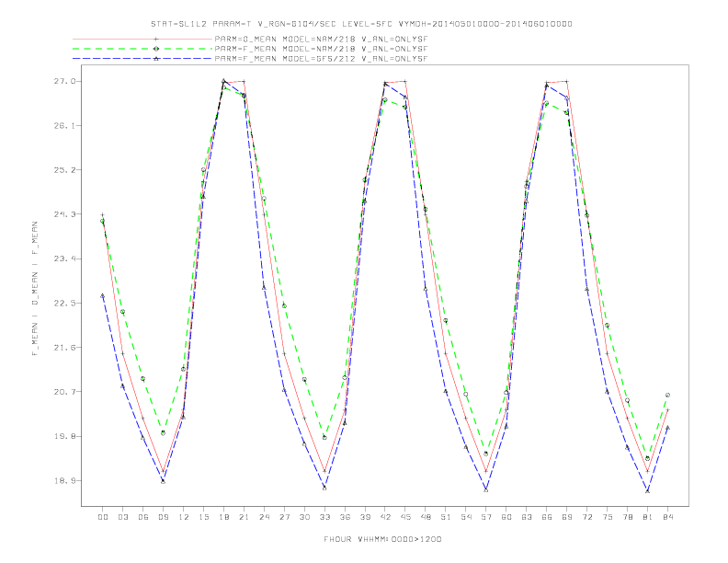The image size is (728, 563).
Task: Click x-axis tick label 48
Action: coord(426,517)
